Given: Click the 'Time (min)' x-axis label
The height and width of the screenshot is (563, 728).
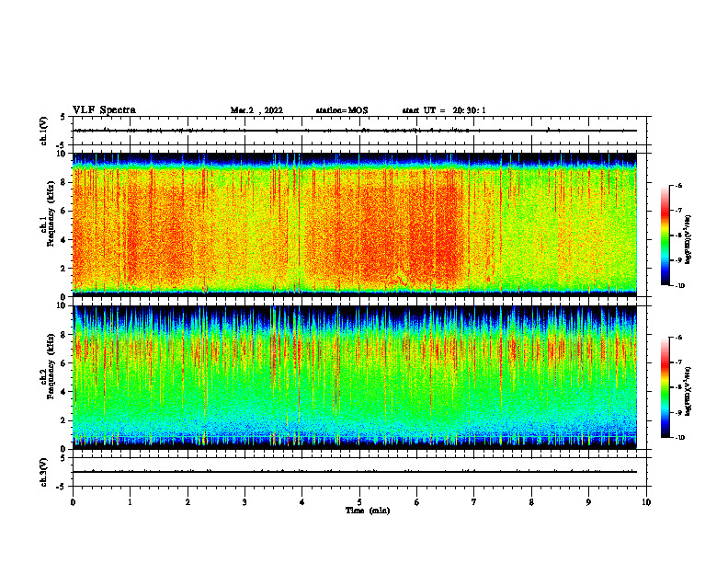Looking at the screenshot, I should click(x=368, y=511).
